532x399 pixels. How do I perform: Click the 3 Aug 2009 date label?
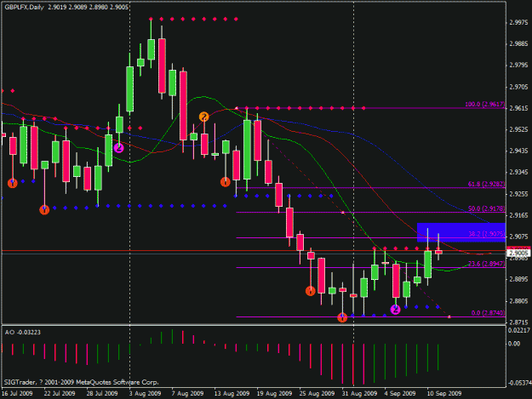click(146, 393)
